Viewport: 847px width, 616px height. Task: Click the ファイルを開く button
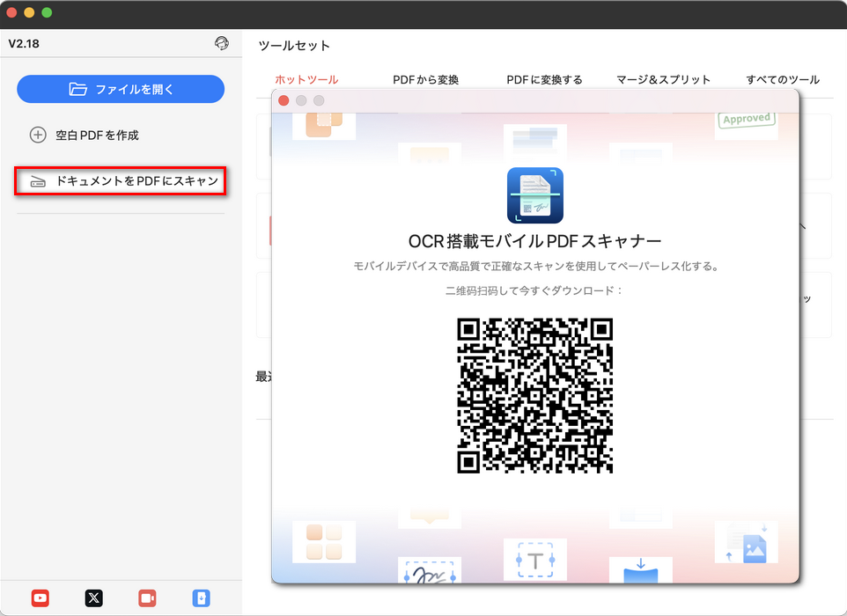[x=121, y=89]
